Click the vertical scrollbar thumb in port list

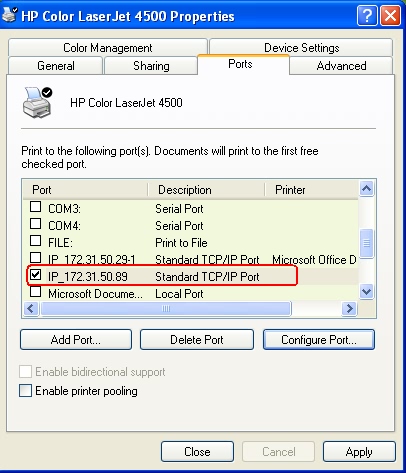pos(367,243)
